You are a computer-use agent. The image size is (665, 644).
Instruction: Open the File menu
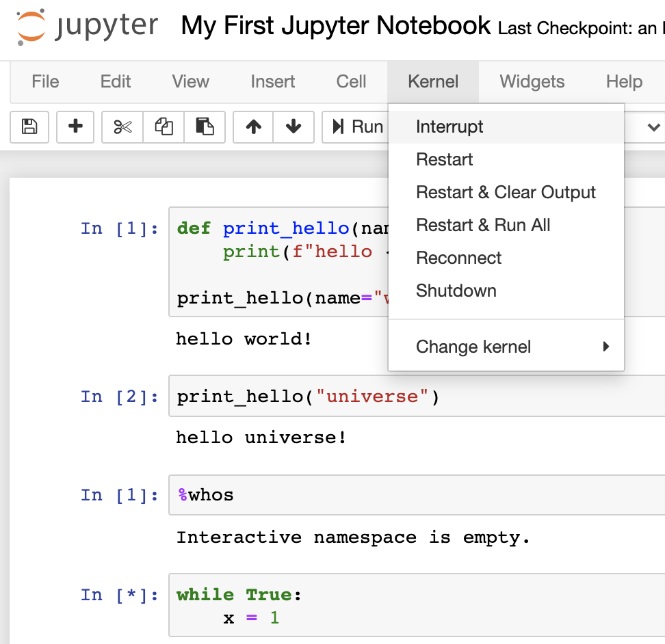click(x=45, y=81)
